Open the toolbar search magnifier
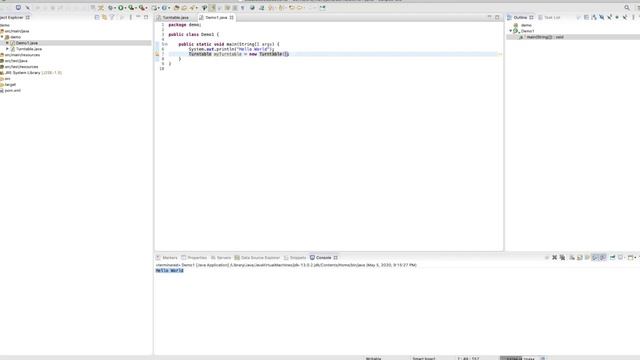This screenshot has width=640, height=360. (x=627, y=7)
